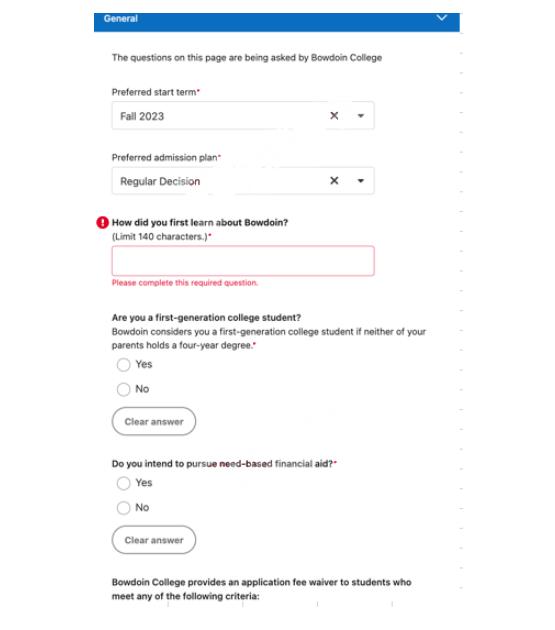
Task: Select Yes for first-generation college student
Action: click(x=123, y=364)
